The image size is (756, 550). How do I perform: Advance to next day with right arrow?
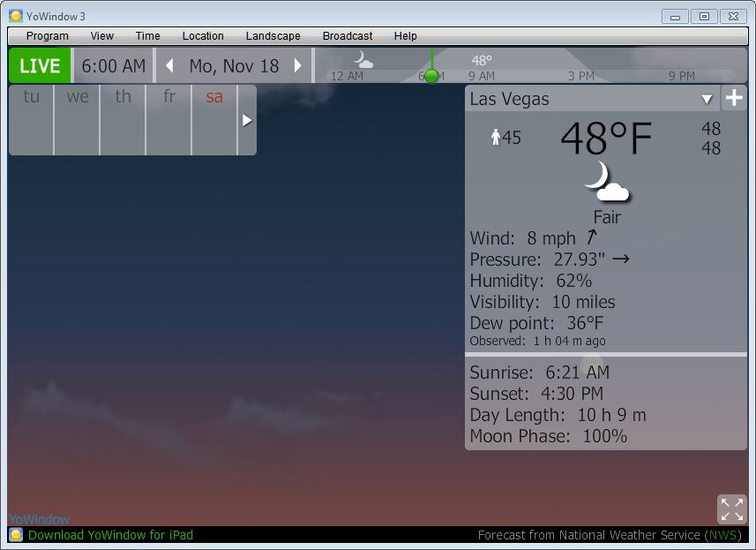click(298, 66)
